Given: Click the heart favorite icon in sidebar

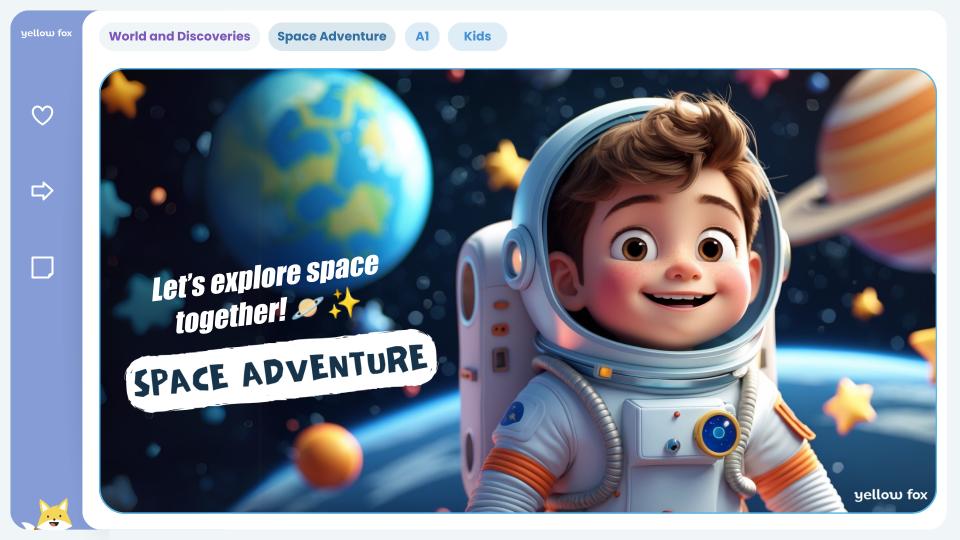Looking at the screenshot, I should tap(42, 115).
